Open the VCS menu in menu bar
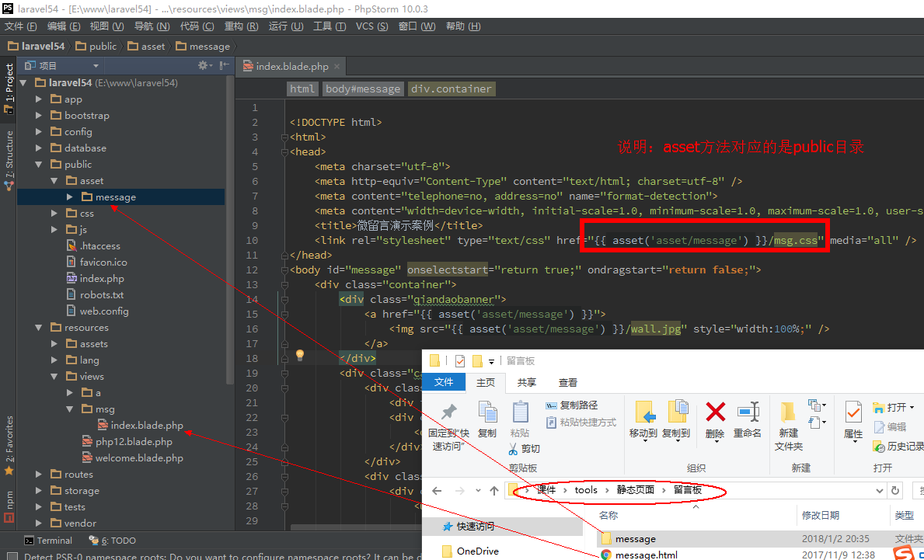This screenshot has width=924, height=560. pyautogui.click(x=371, y=26)
